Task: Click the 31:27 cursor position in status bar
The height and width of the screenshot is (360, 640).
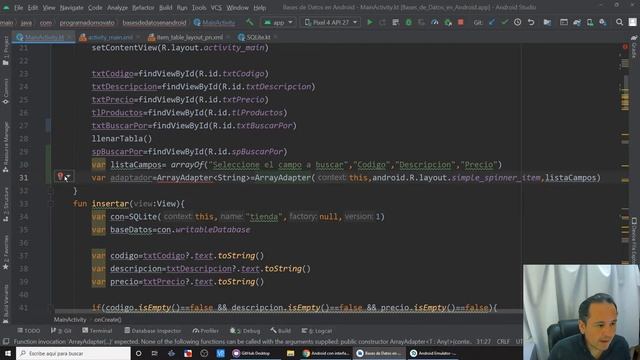Action: [484, 342]
